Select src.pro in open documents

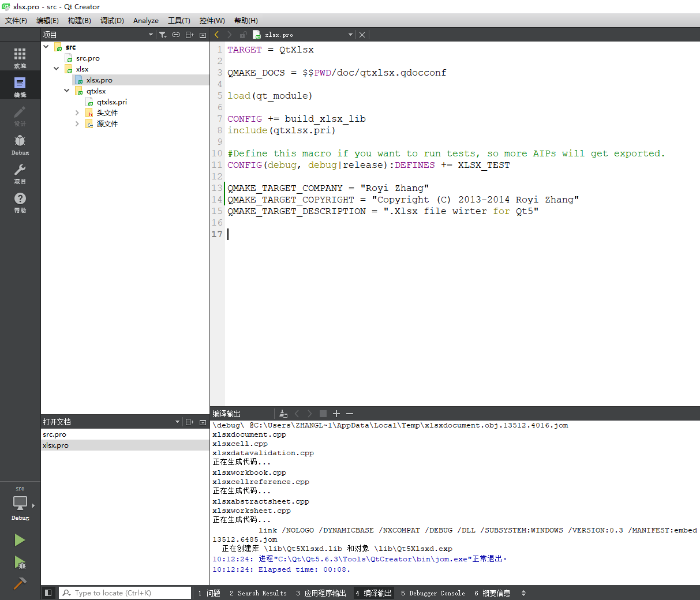pos(54,434)
